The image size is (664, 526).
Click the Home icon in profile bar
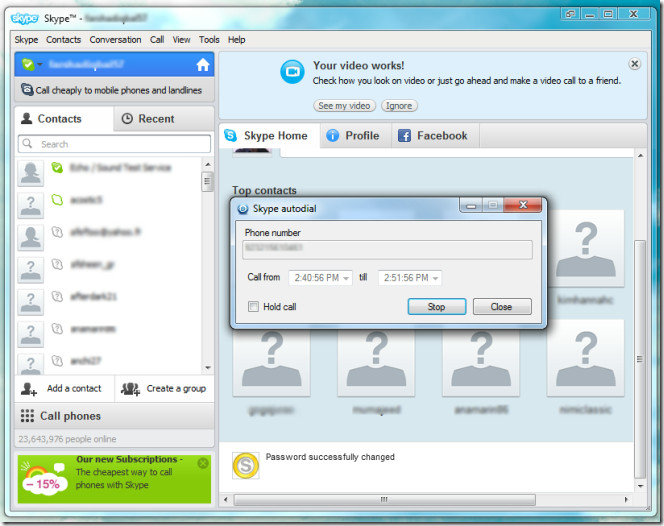pos(203,65)
